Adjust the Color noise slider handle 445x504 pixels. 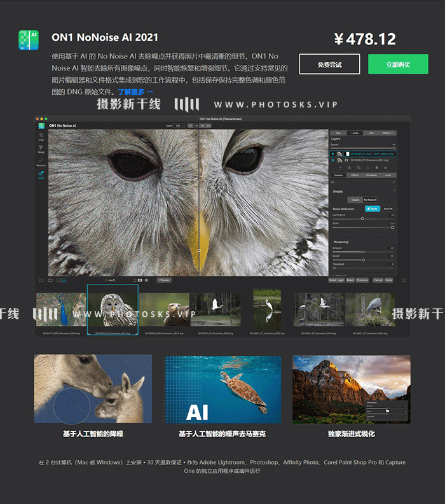coord(392,228)
